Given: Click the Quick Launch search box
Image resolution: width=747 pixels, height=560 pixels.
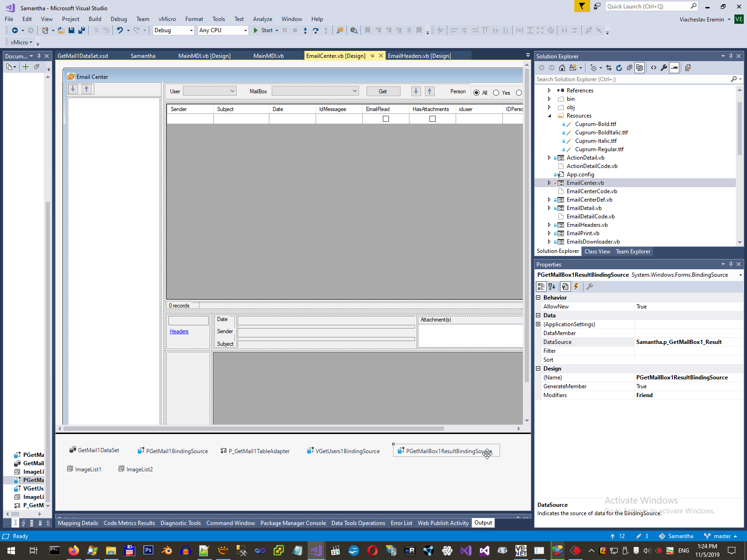Looking at the screenshot, I should (647, 6).
